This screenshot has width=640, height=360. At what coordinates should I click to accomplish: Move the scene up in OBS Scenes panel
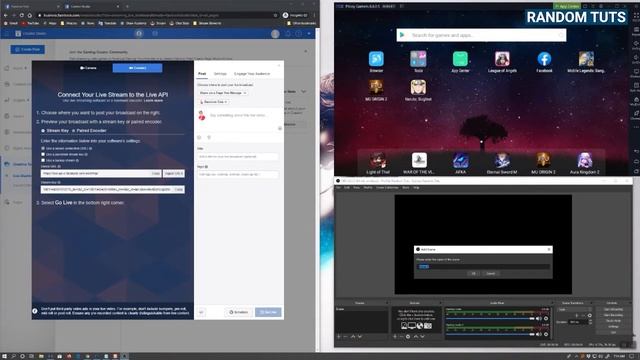click(x=353, y=336)
